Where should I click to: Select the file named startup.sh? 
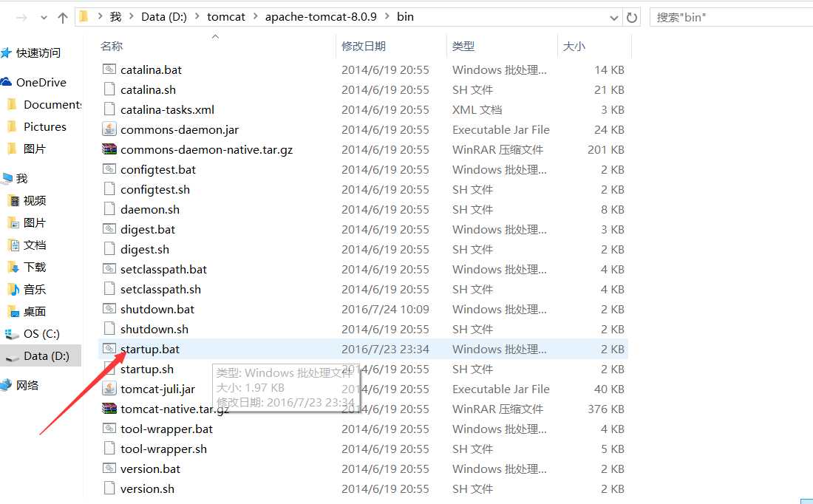coord(147,370)
